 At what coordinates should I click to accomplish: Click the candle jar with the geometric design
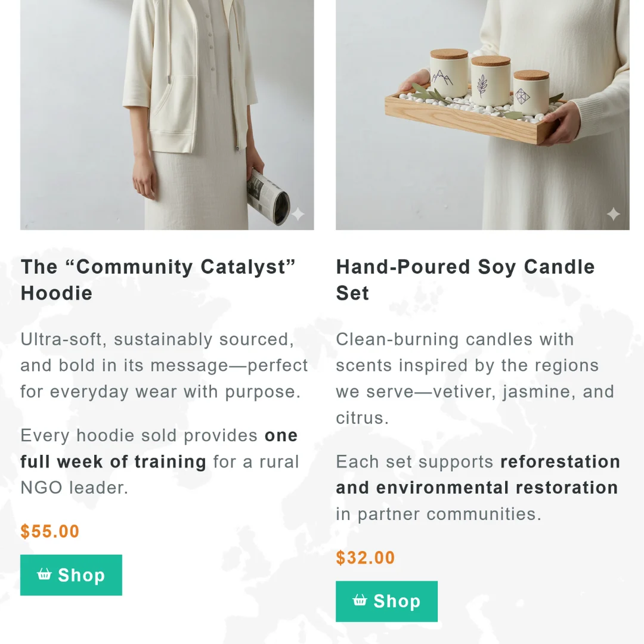[x=531, y=91]
